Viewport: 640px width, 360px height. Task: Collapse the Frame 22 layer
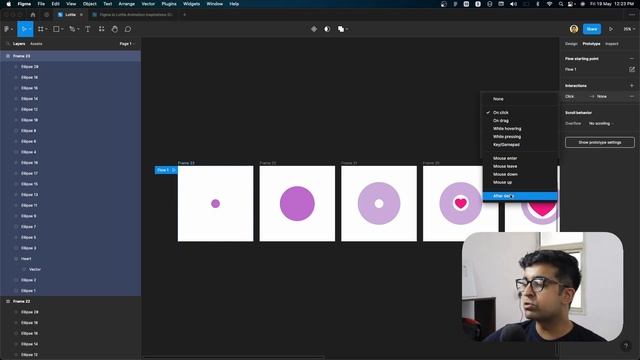click(8, 301)
